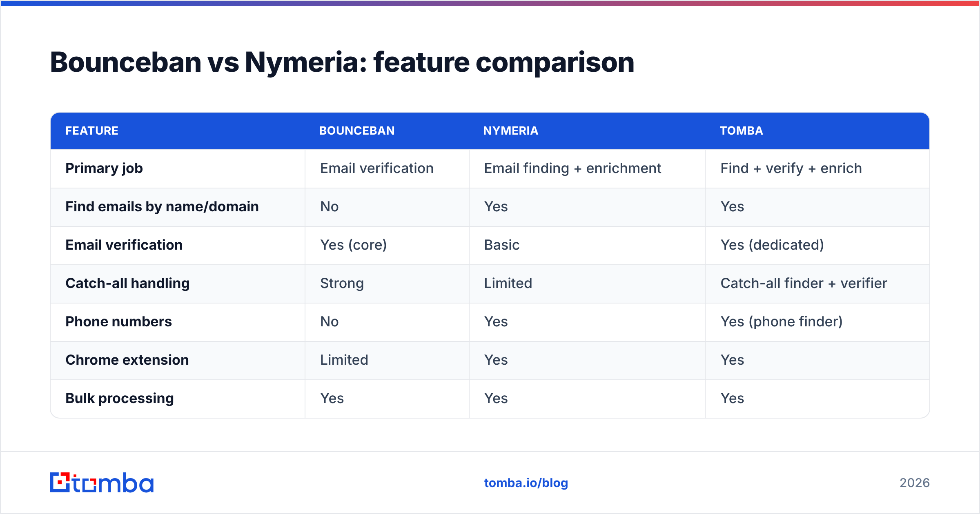Image resolution: width=980 pixels, height=514 pixels.
Task: Click the 'Chrome extension' row label
Action: [127, 360]
